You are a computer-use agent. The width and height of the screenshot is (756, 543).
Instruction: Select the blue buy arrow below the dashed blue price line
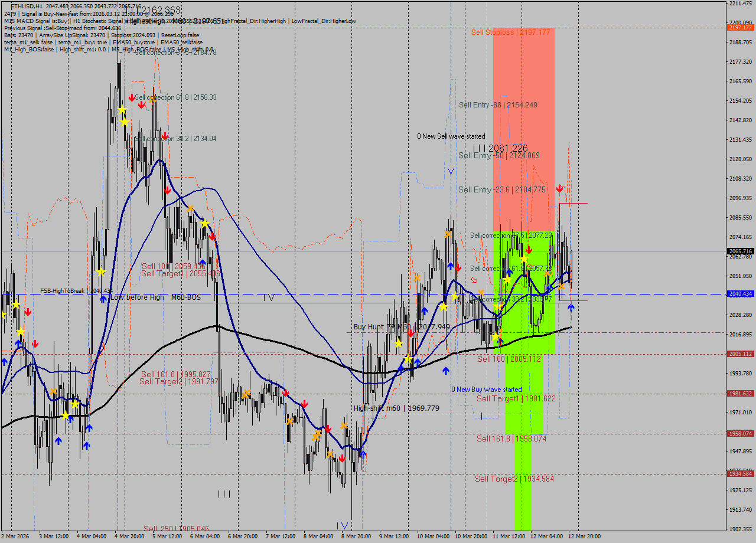[571, 306]
